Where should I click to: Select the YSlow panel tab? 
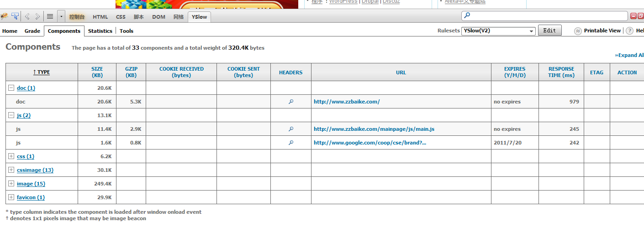click(x=199, y=17)
